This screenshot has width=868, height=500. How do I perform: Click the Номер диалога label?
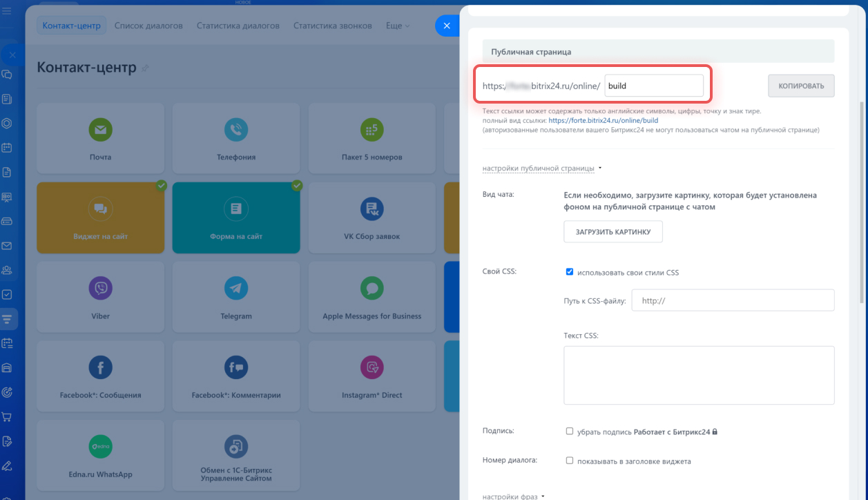(x=510, y=460)
